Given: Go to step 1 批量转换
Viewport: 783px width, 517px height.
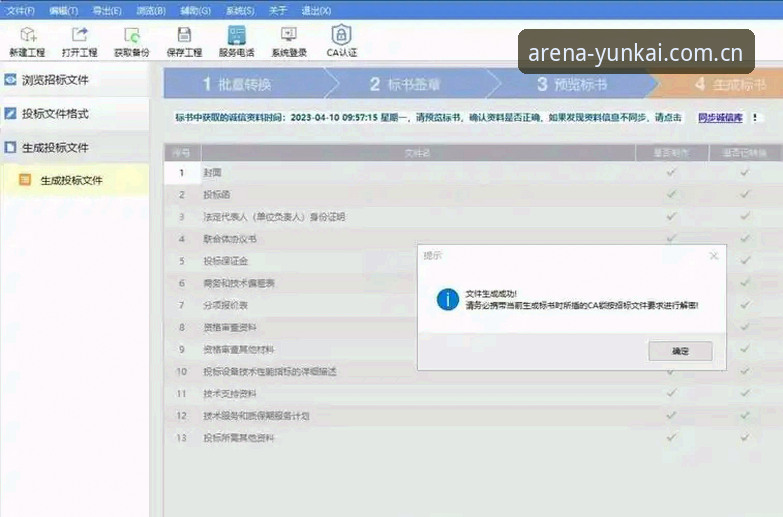Looking at the screenshot, I should click(245, 84).
